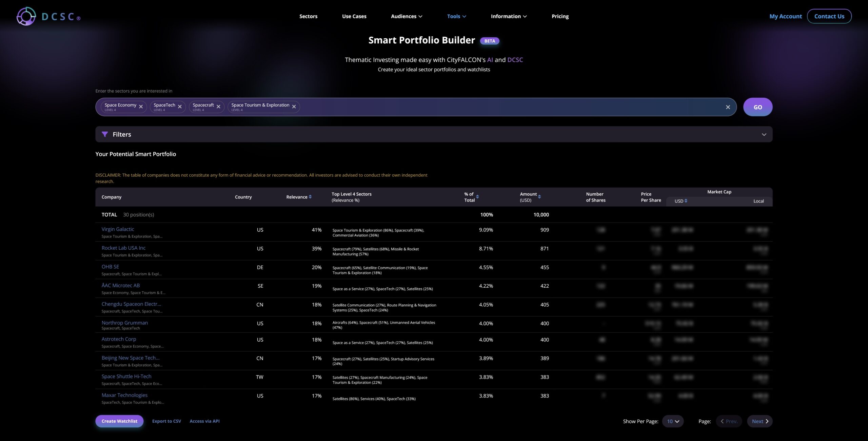Click the 9.09% value for Virgin Galactic
The height and width of the screenshot is (441, 868).
[x=486, y=230]
